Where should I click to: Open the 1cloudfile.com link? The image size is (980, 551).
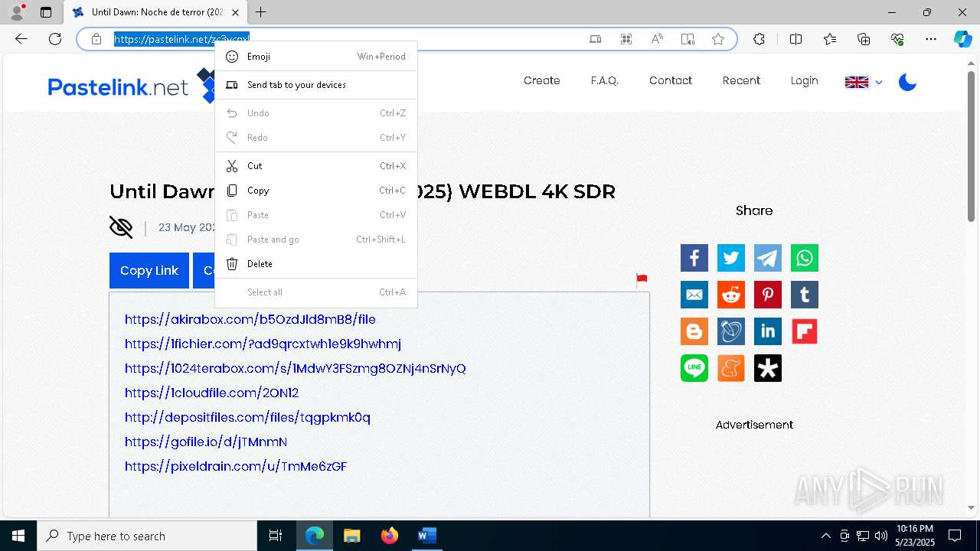point(211,393)
